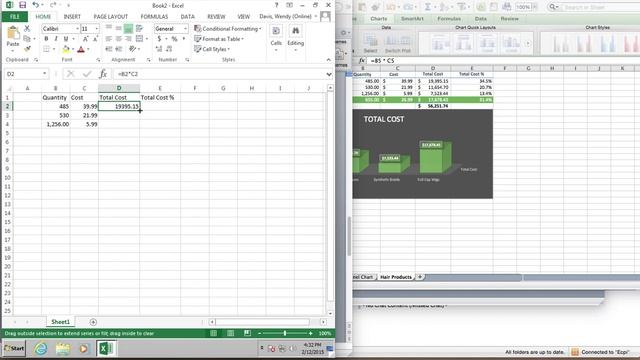This screenshot has height=360, width=640.
Task: Switch to the DATA tab in Excel 2013
Action: click(x=188, y=17)
